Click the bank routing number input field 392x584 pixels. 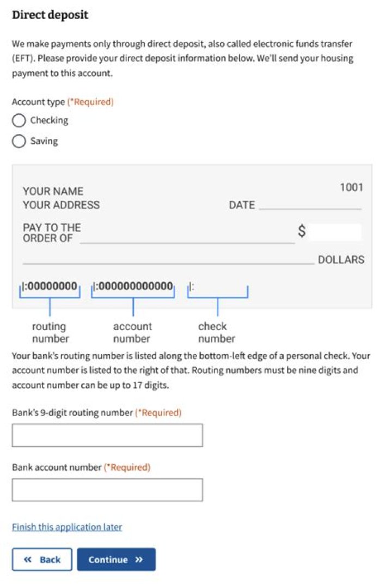coord(107,435)
